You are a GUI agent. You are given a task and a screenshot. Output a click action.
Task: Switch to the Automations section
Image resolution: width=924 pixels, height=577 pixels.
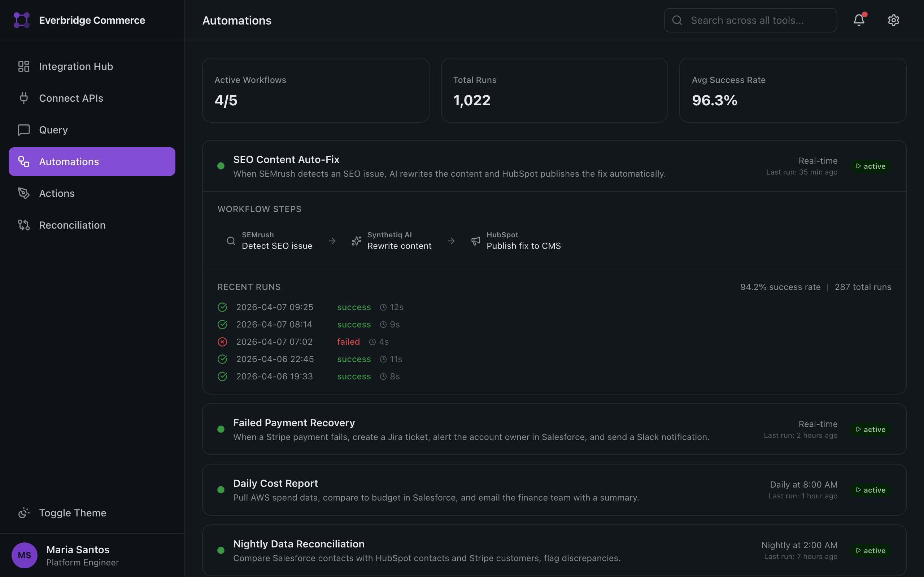pos(69,162)
